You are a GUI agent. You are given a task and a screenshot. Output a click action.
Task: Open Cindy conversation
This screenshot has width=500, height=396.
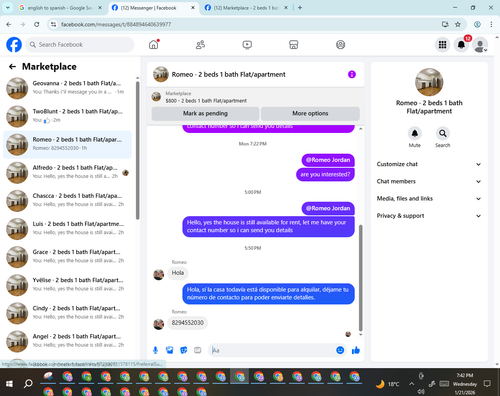[x=67, y=313]
